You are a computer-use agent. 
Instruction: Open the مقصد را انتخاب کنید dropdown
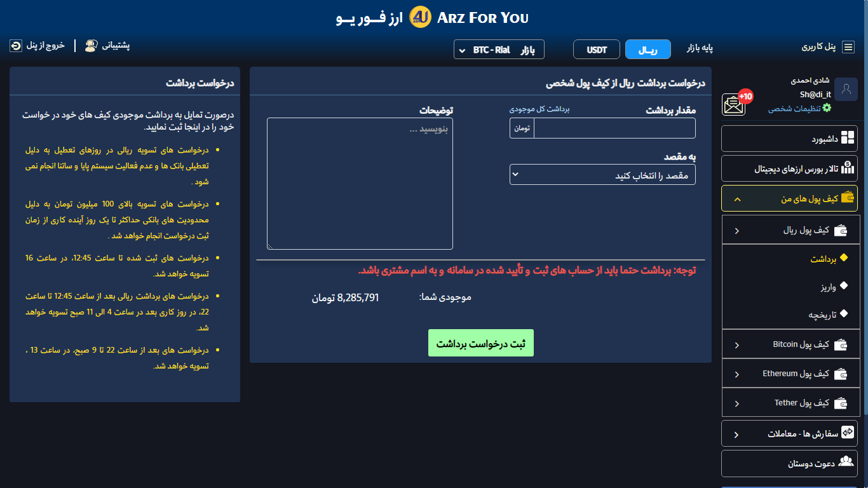click(602, 175)
